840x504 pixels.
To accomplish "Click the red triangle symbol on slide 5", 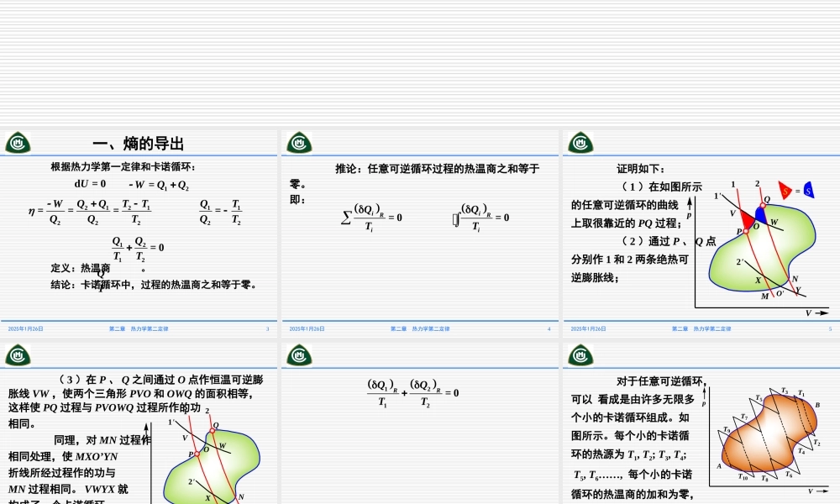I will [x=785, y=192].
